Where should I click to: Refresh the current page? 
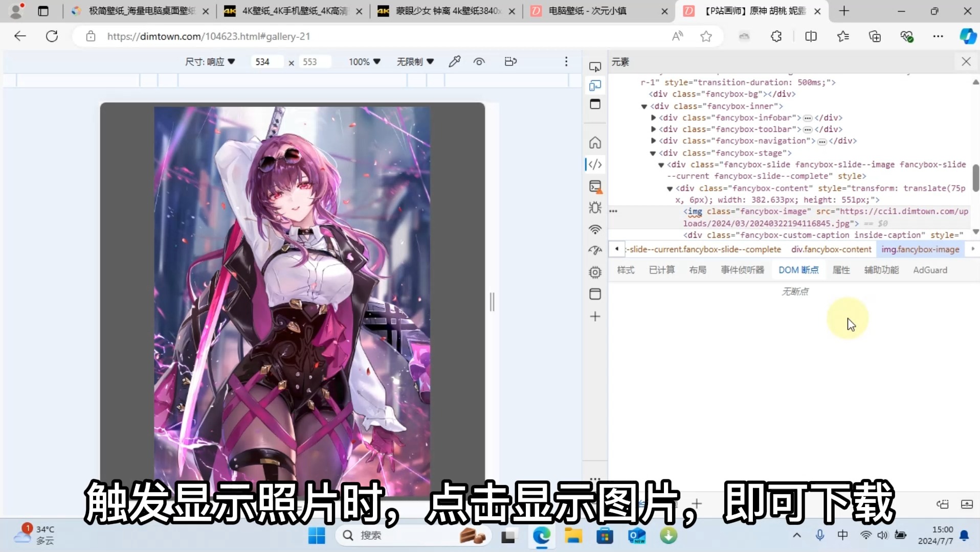point(52,36)
